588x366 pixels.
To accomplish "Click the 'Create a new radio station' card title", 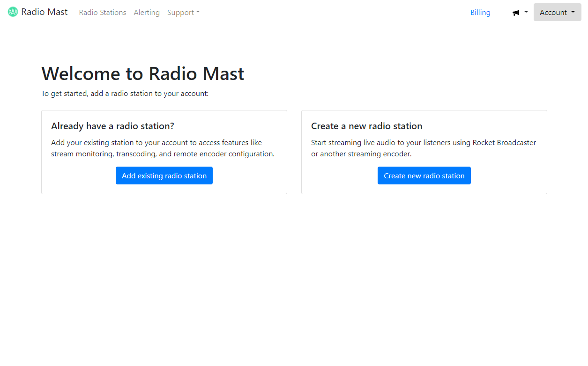I will 366,126.
